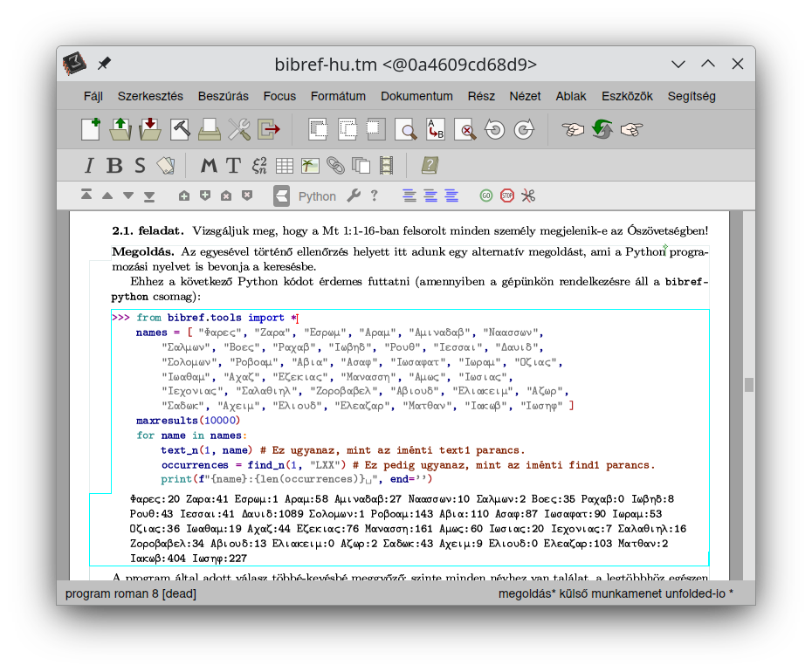Screen dimensions: 812x672
Task: Toggle the window pin icon in titlebar
Action: point(105,64)
